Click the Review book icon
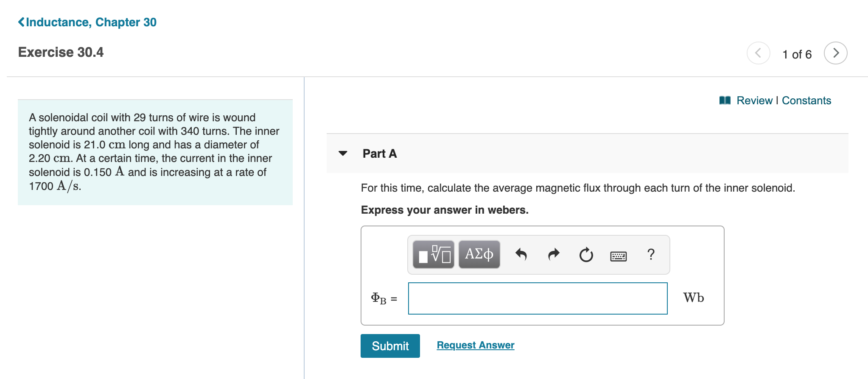The height and width of the screenshot is (379, 868). point(725,100)
